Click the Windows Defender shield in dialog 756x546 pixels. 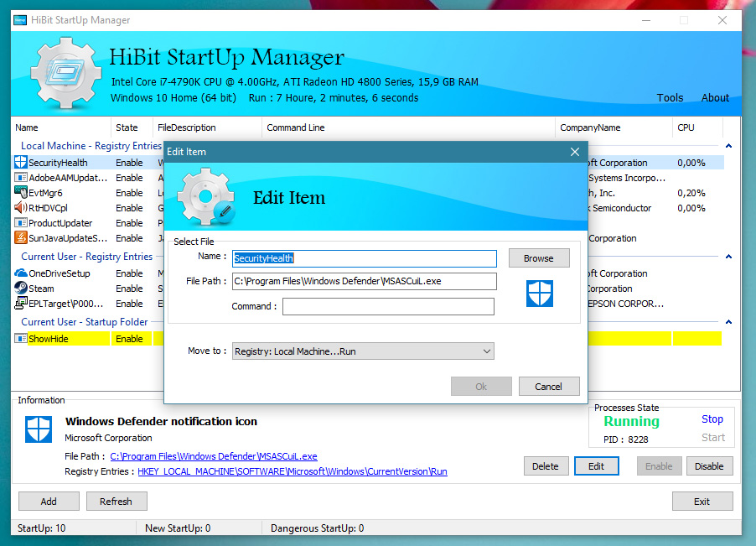pyautogui.click(x=539, y=294)
